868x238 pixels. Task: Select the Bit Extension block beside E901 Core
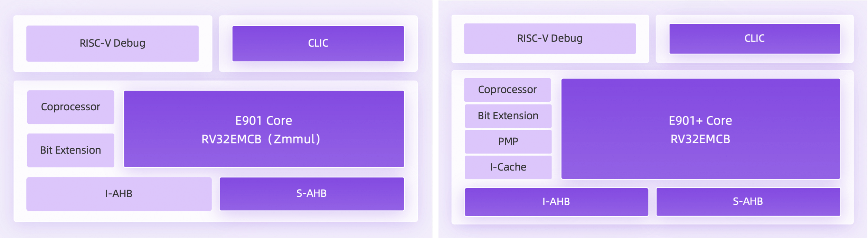[70, 150]
